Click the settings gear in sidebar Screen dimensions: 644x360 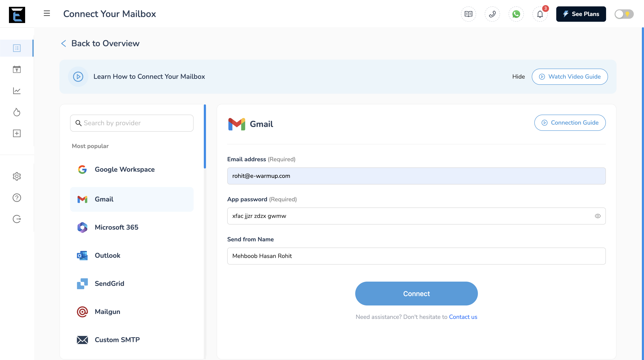(x=17, y=177)
